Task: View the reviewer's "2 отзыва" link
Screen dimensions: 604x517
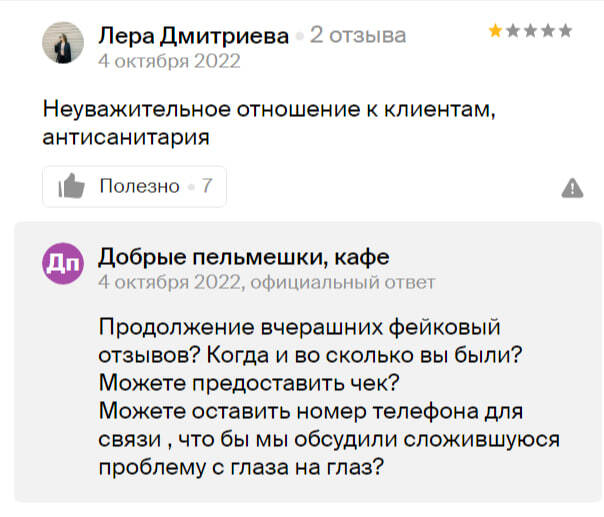Action: [x=358, y=35]
